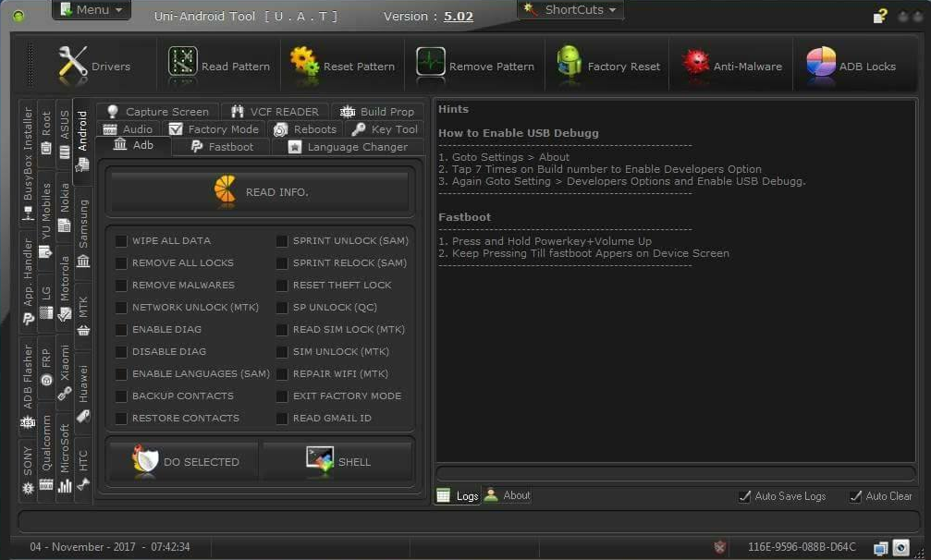The image size is (931, 560).
Task: Click the orange READ INFO icon
Action: click(x=225, y=189)
